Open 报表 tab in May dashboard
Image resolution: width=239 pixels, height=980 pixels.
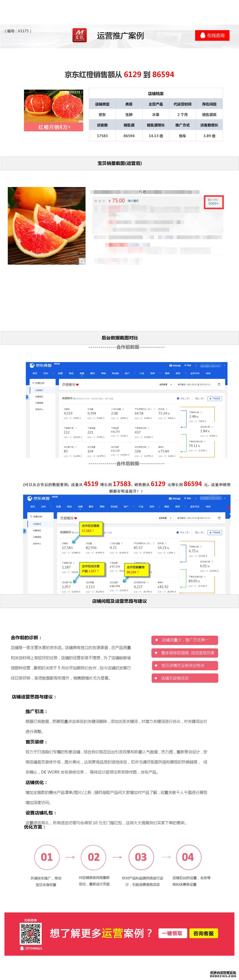pos(178,373)
